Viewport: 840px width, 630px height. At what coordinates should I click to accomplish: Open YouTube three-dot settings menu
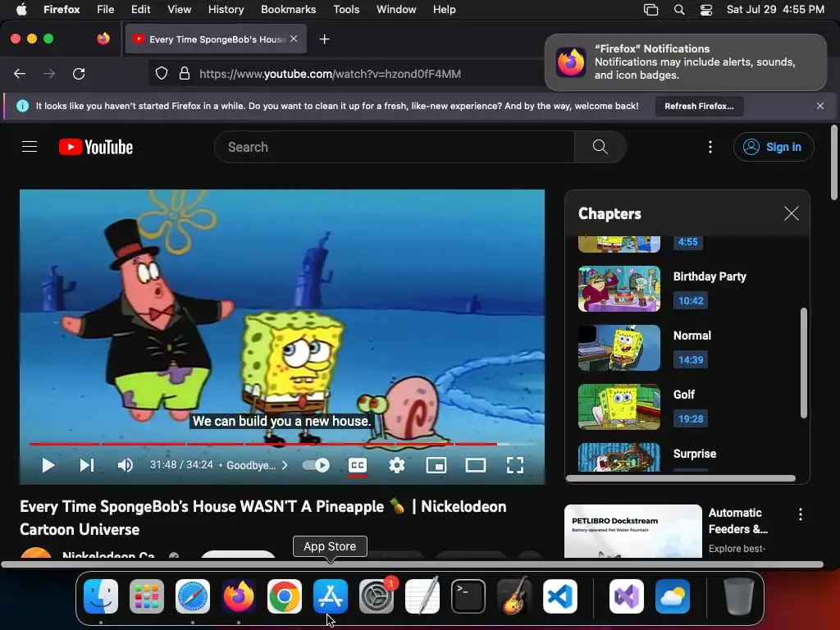(710, 147)
